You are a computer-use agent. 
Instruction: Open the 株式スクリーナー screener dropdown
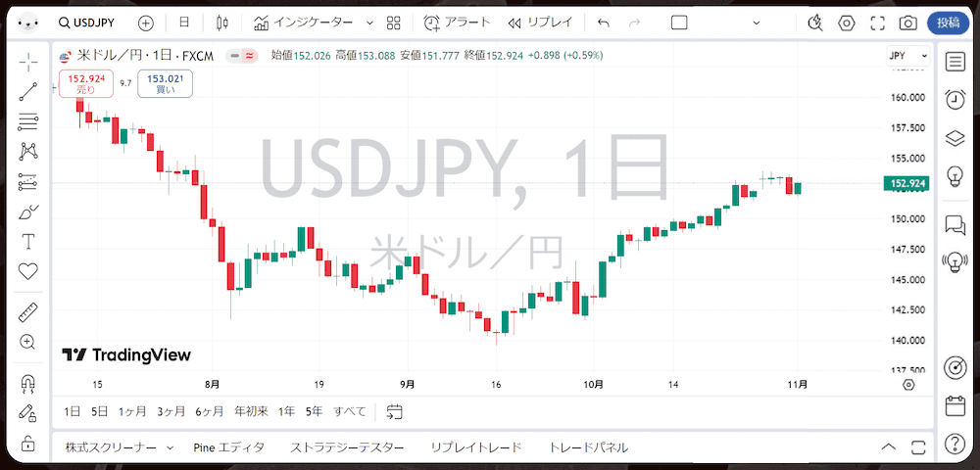(120, 447)
